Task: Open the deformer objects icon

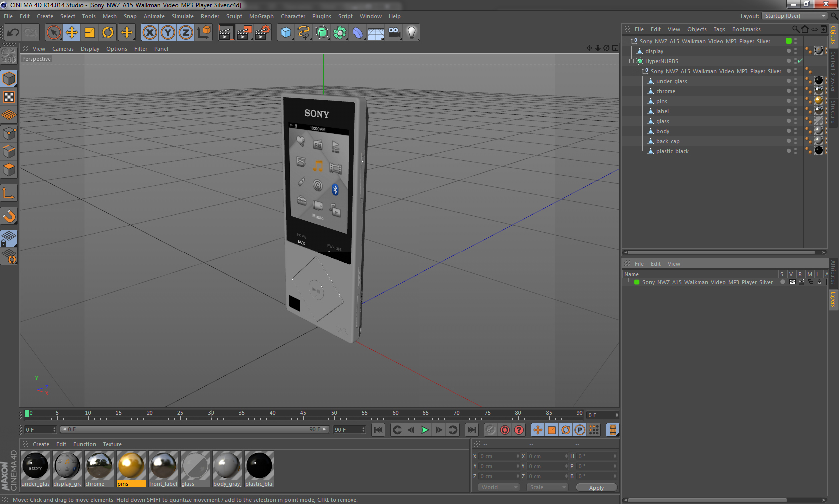Action: (358, 33)
